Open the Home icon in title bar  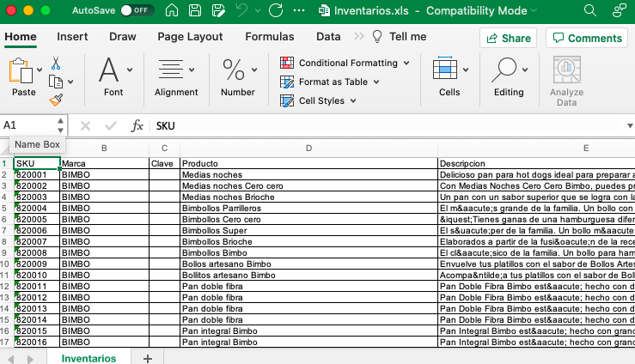pos(172,10)
